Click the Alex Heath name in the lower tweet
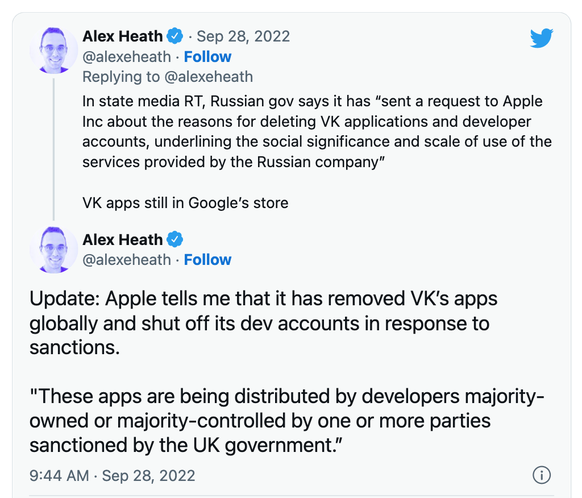 pos(122,240)
